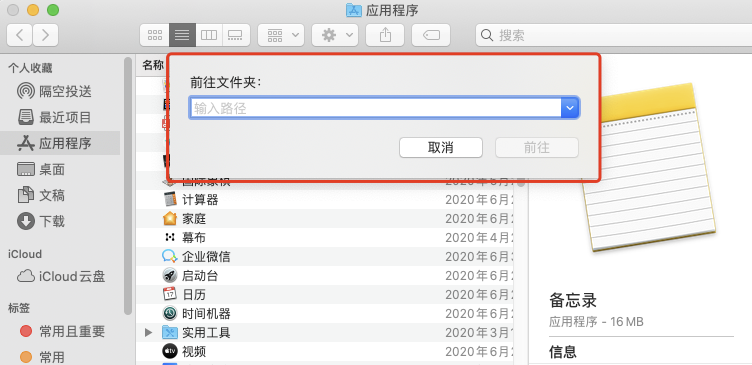This screenshot has width=752, height=365.
Task: Select the 启动台 app icon
Action: (170, 275)
